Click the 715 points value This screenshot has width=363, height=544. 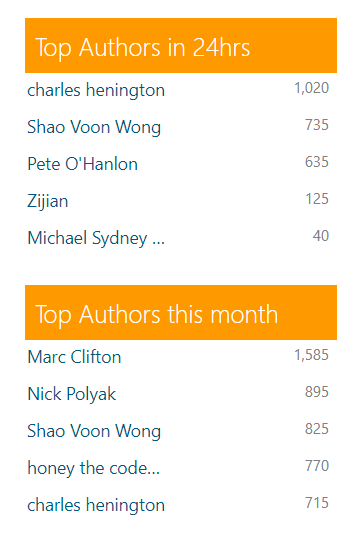coord(317,503)
